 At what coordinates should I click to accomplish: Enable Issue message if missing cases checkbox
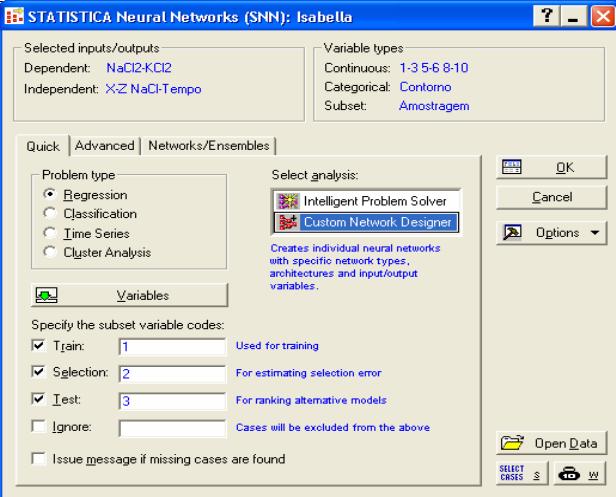click(x=38, y=458)
